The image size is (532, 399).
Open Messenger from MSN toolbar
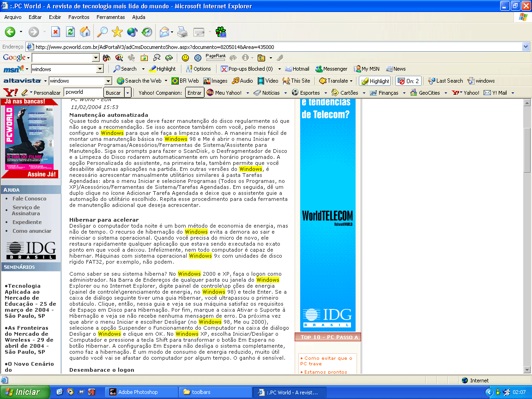(x=332, y=69)
